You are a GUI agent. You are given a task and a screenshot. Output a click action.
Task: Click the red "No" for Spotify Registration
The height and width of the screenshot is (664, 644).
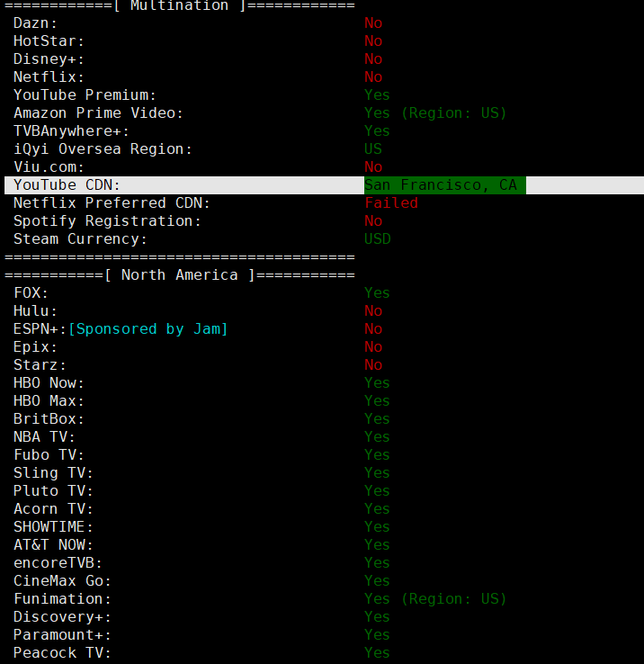(373, 221)
